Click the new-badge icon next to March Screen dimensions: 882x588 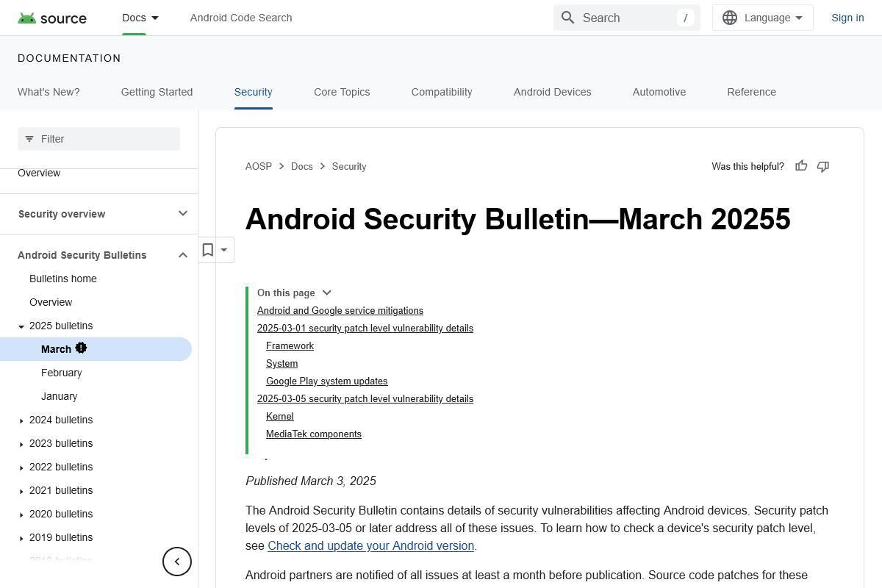[81, 348]
